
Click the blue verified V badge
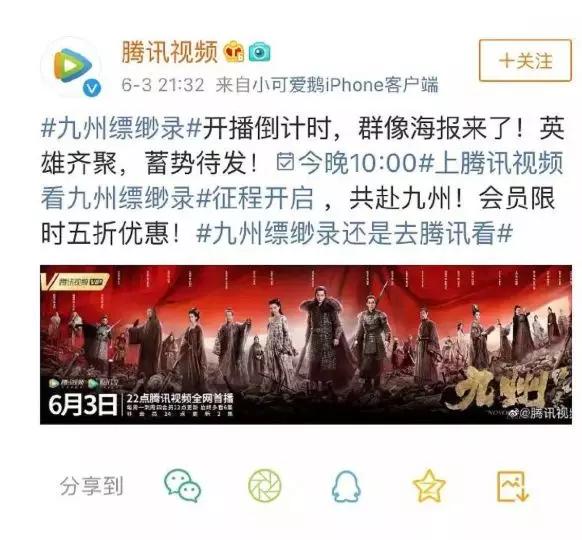92,88
